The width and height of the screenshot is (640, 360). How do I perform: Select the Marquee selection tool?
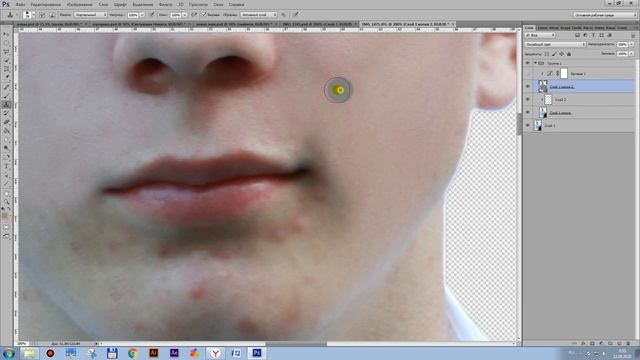[7, 43]
